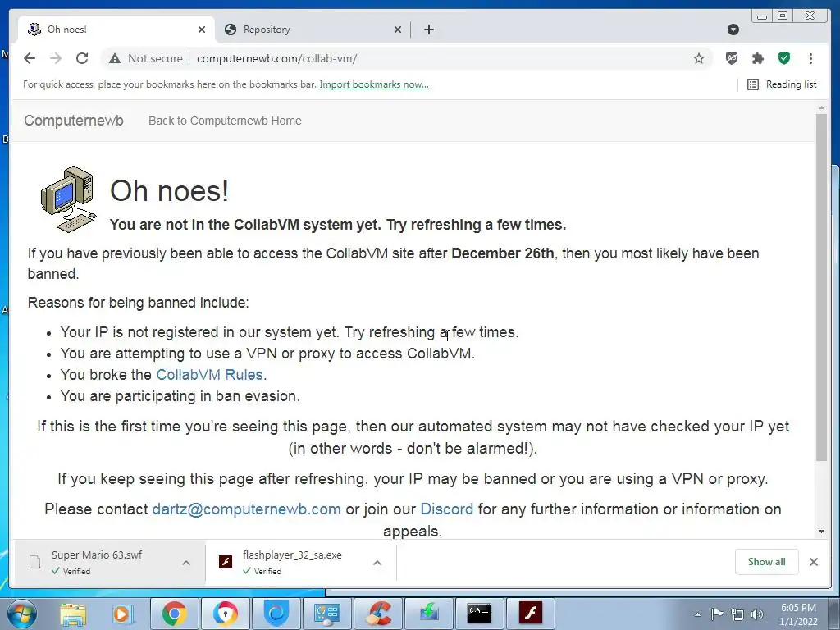Screen dimensions: 840x630
Task: Close the Repository tab
Action: [x=398, y=30]
